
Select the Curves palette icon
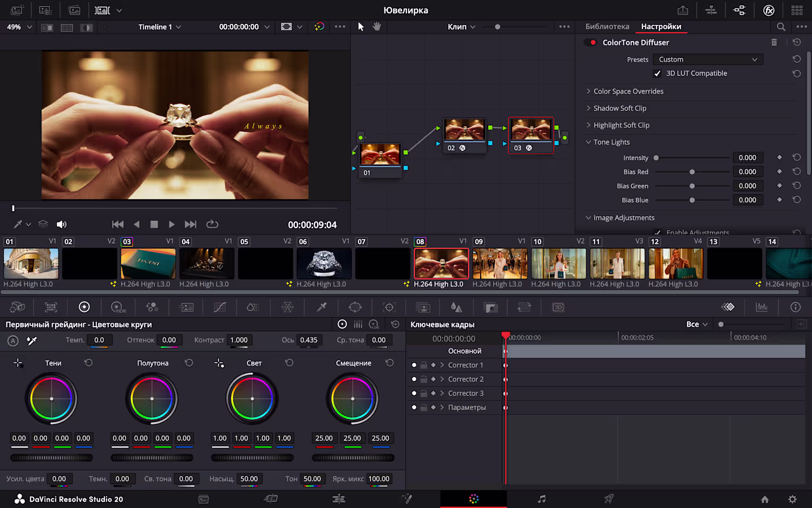[x=220, y=308]
